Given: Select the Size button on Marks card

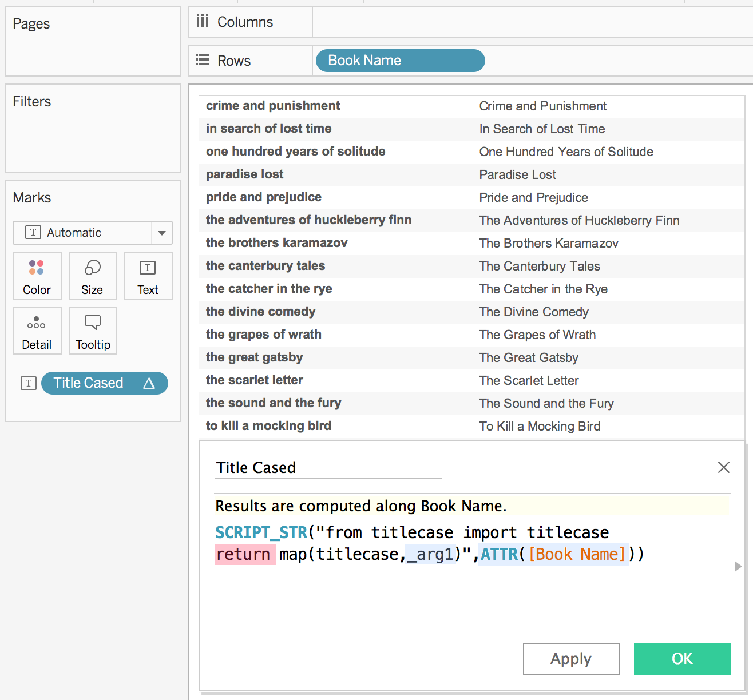Looking at the screenshot, I should (92, 276).
